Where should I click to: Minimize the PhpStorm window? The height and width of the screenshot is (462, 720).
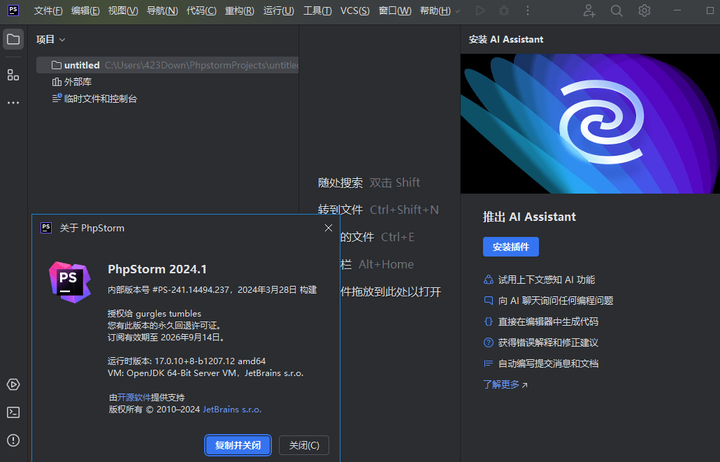pos(677,11)
